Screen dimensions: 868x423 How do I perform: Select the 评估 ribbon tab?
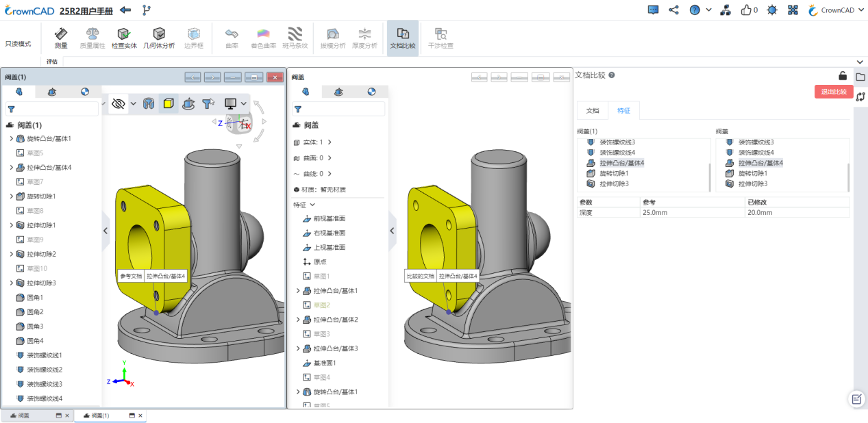(52, 62)
